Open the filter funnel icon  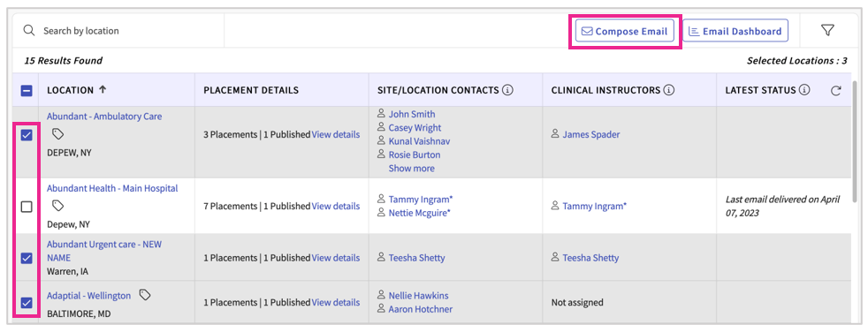[827, 30]
